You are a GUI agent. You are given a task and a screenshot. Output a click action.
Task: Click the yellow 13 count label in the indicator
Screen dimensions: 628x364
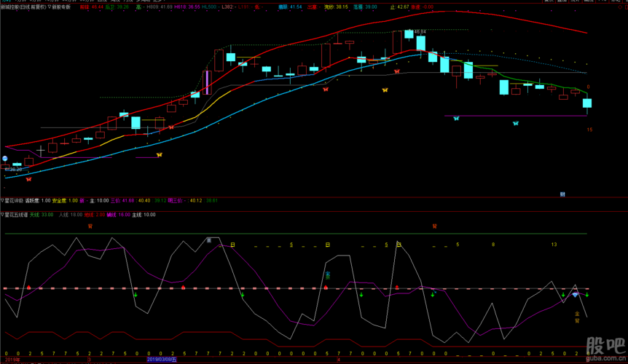[x=554, y=245]
